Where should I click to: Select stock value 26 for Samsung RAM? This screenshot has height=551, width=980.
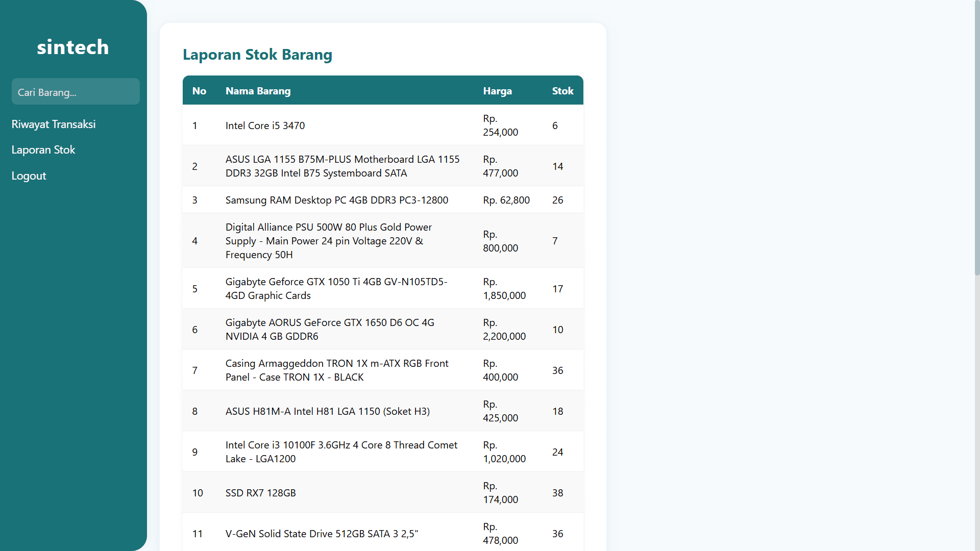[x=558, y=200]
